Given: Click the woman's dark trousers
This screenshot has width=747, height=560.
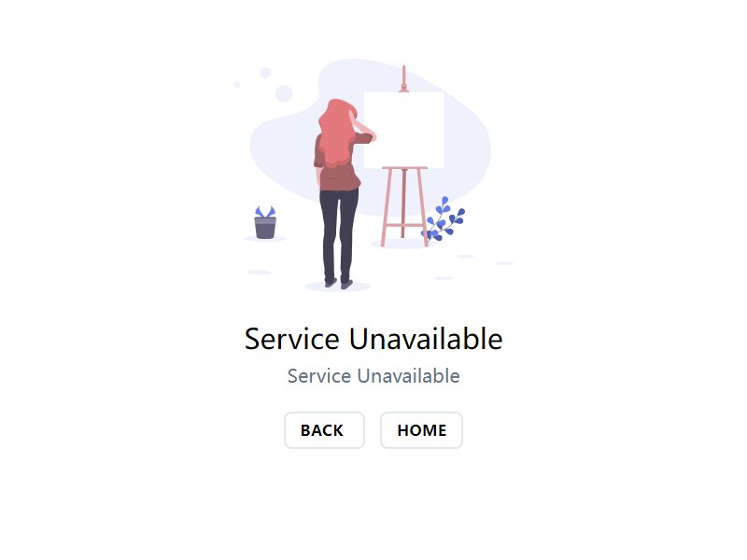Looking at the screenshot, I should 338,235.
